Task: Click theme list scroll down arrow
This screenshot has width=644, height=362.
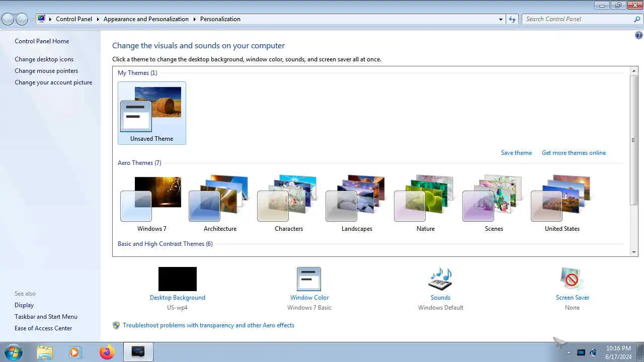Action: pyautogui.click(x=634, y=252)
